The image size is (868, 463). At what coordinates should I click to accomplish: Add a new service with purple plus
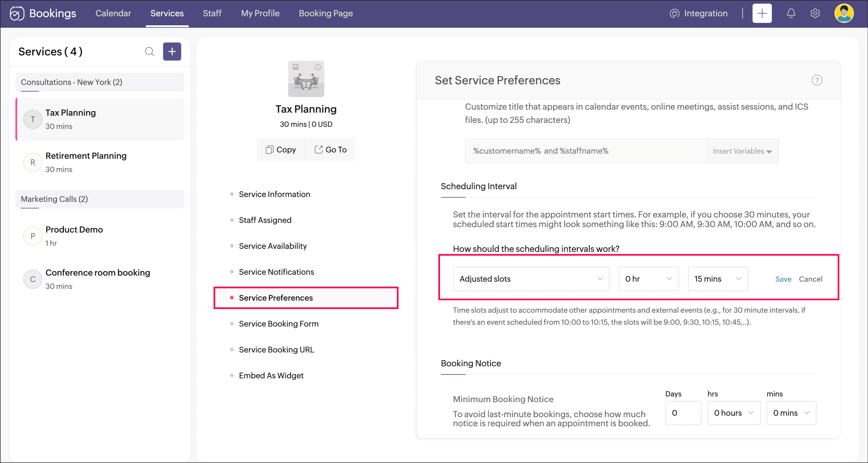(172, 52)
